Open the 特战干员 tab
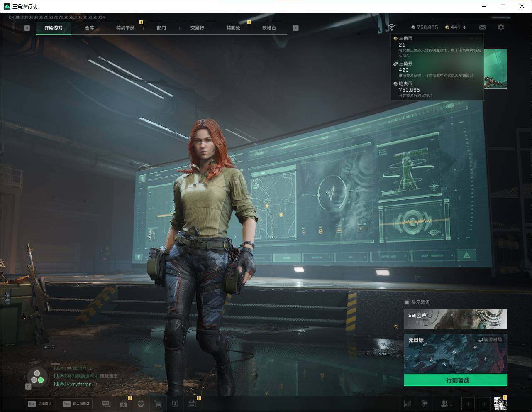Image resolution: width=532 pixels, height=412 pixels. [125, 28]
